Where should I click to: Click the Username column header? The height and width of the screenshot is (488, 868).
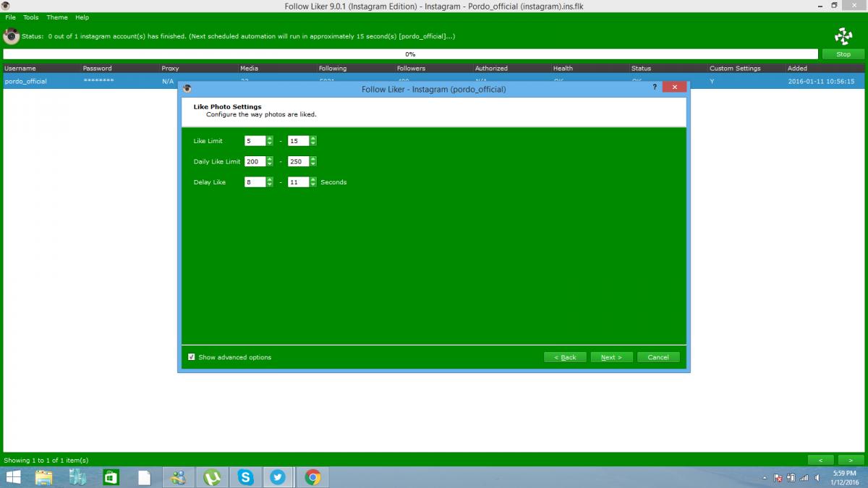[41, 68]
